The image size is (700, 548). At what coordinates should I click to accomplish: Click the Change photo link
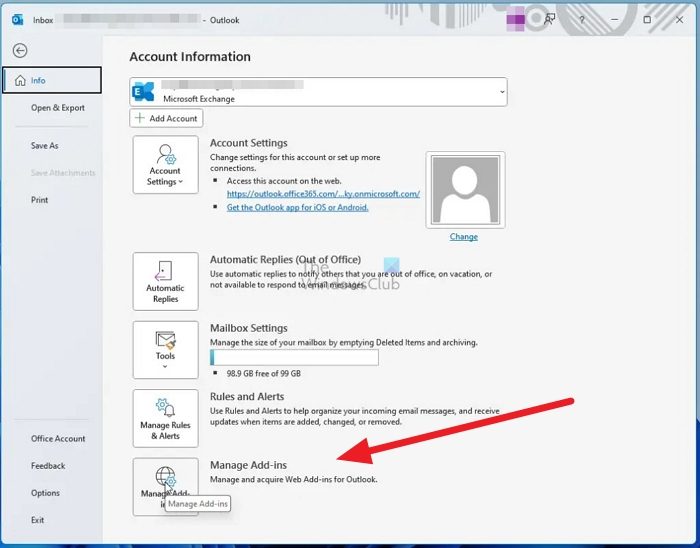463,237
